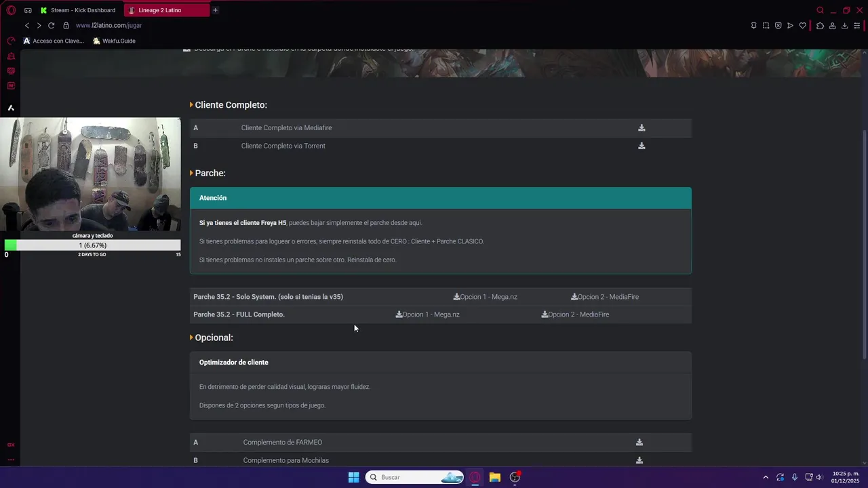The width and height of the screenshot is (868, 488).
Task: Select Complemento de FARMEO text
Action: (x=283, y=442)
